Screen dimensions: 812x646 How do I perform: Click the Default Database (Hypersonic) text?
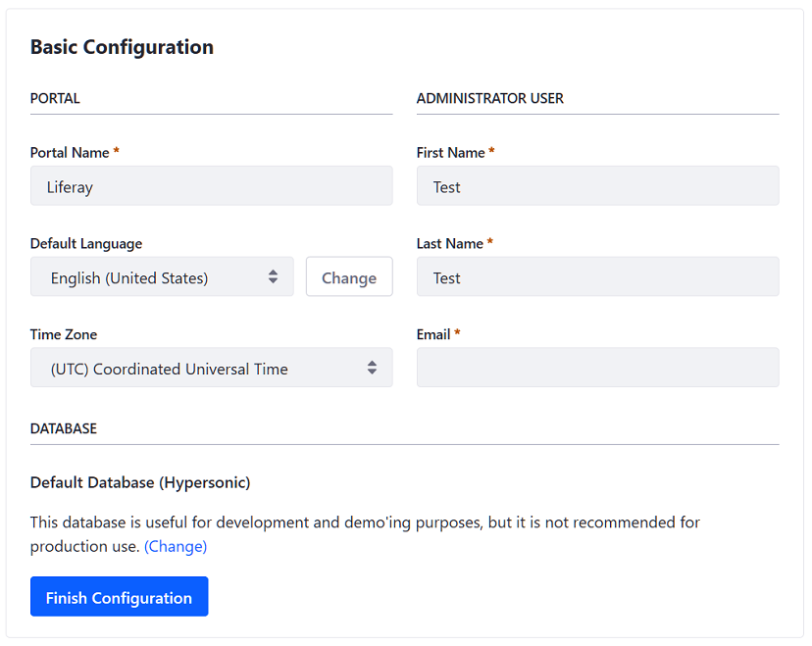(x=140, y=483)
